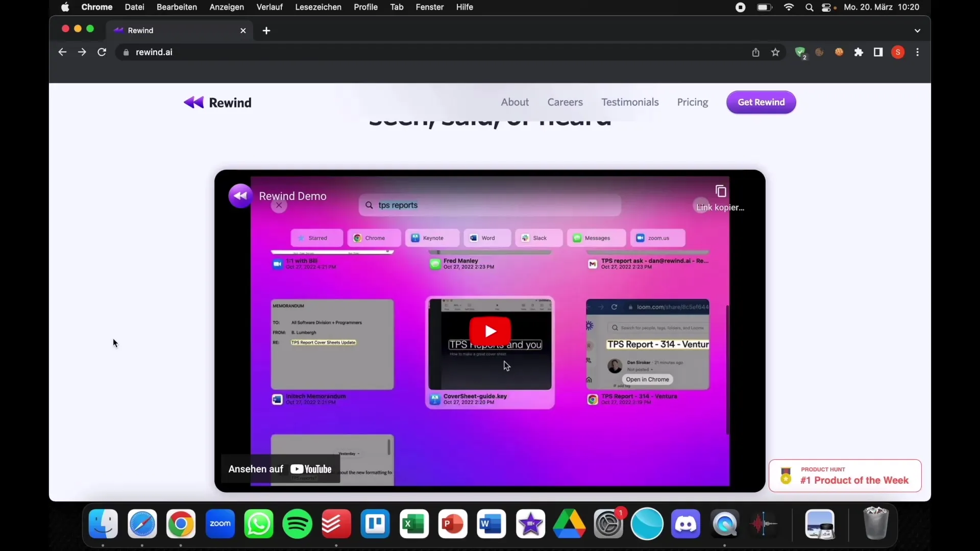The image size is (980, 551).
Task: Click the Rewind channel avatar on video
Action: (x=240, y=196)
